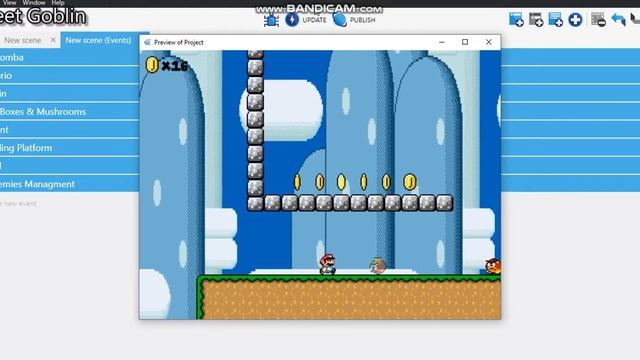Select the 'emies Managment' event group
The image size is (640, 360).
[x=69, y=184]
